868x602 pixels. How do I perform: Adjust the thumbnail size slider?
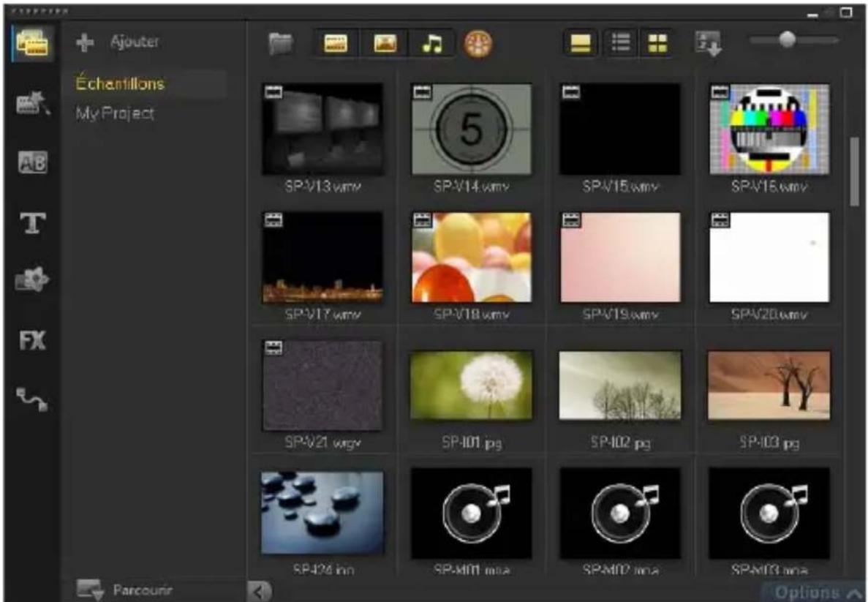point(787,39)
